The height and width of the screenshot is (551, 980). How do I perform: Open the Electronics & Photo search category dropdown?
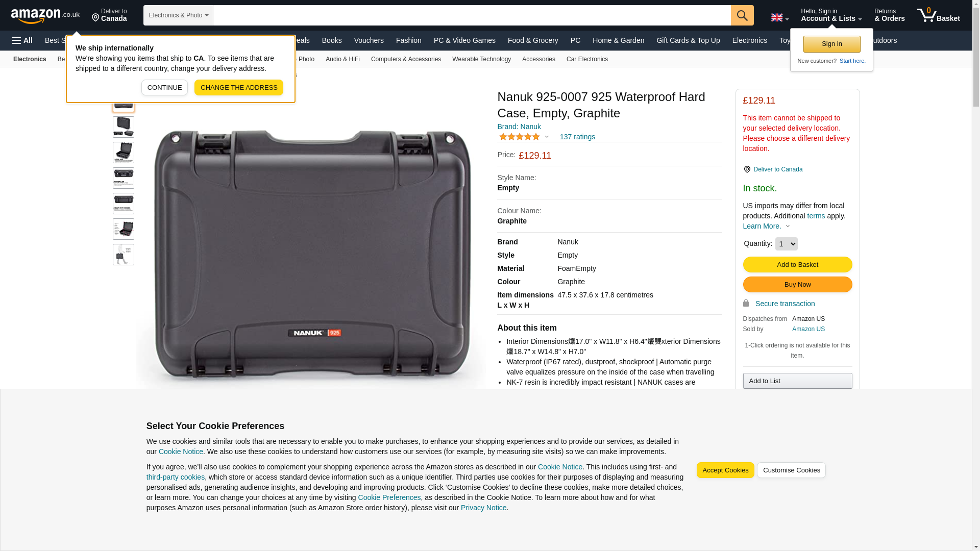tap(178, 15)
